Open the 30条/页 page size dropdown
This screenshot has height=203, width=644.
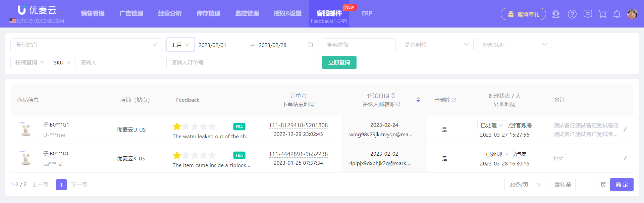point(525,185)
